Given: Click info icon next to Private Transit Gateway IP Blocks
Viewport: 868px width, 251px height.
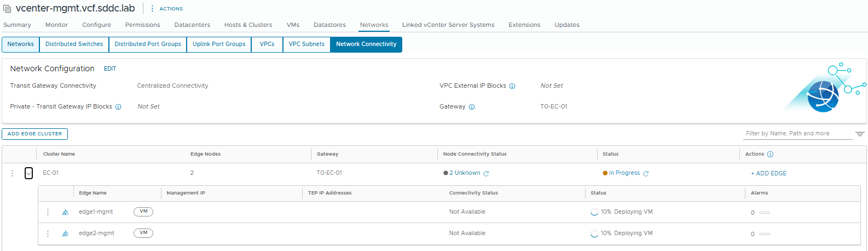Looking at the screenshot, I should [118, 107].
